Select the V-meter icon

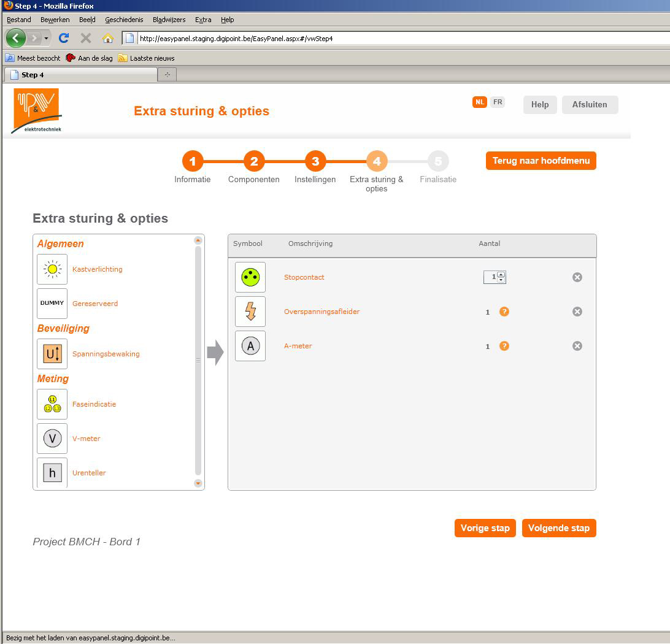pyautogui.click(x=52, y=439)
